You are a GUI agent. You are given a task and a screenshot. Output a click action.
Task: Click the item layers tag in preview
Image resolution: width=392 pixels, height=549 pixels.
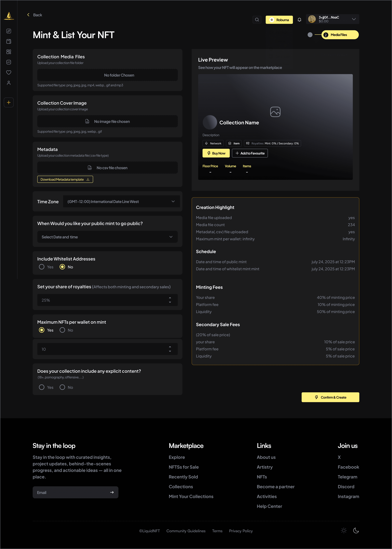(x=234, y=143)
